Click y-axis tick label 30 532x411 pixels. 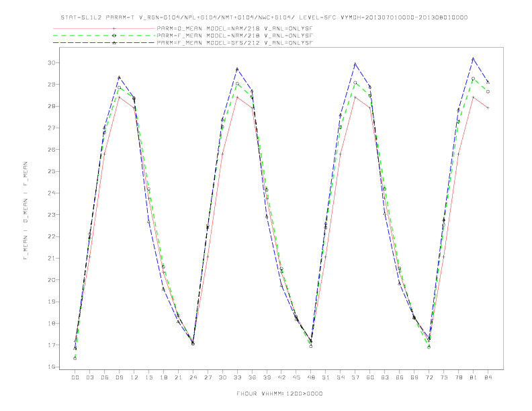pos(52,62)
